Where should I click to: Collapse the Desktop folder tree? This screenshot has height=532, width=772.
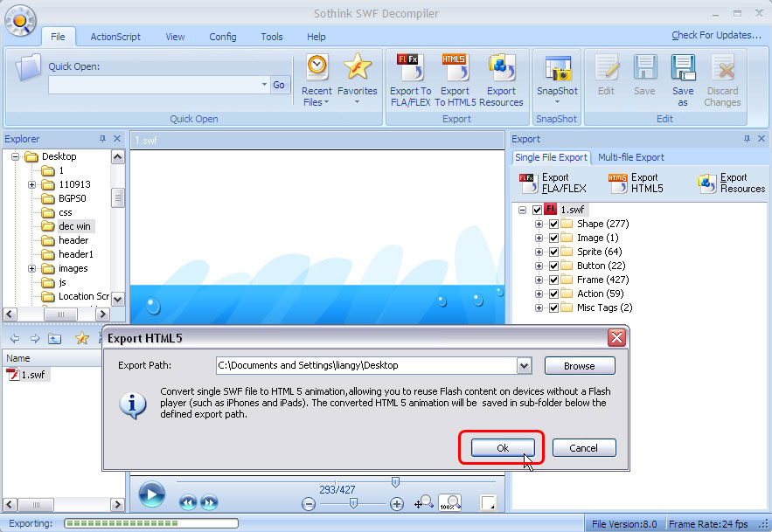pos(15,157)
